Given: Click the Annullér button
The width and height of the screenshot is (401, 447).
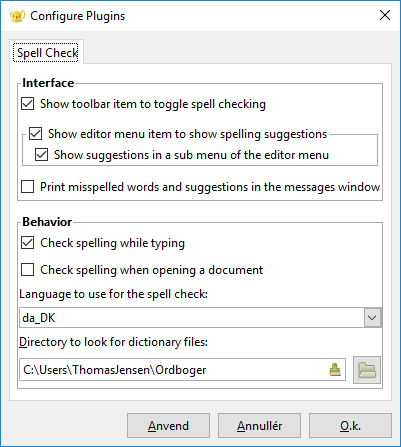Looking at the screenshot, I should [x=259, y=426].
